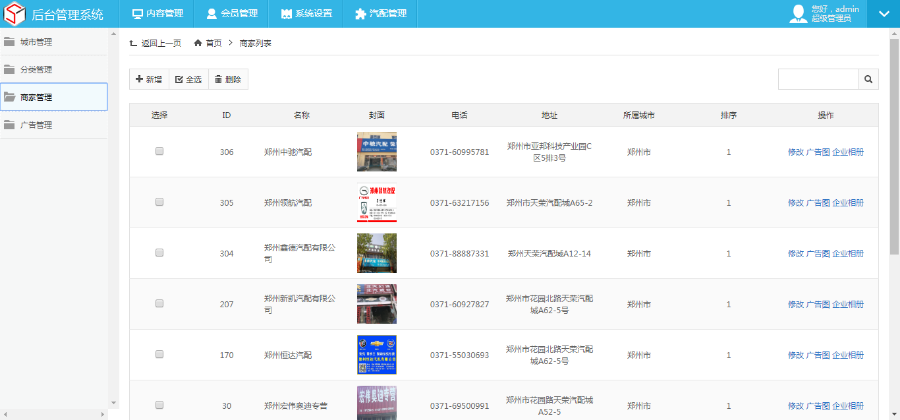Click the search input field

tap(818, 79)
